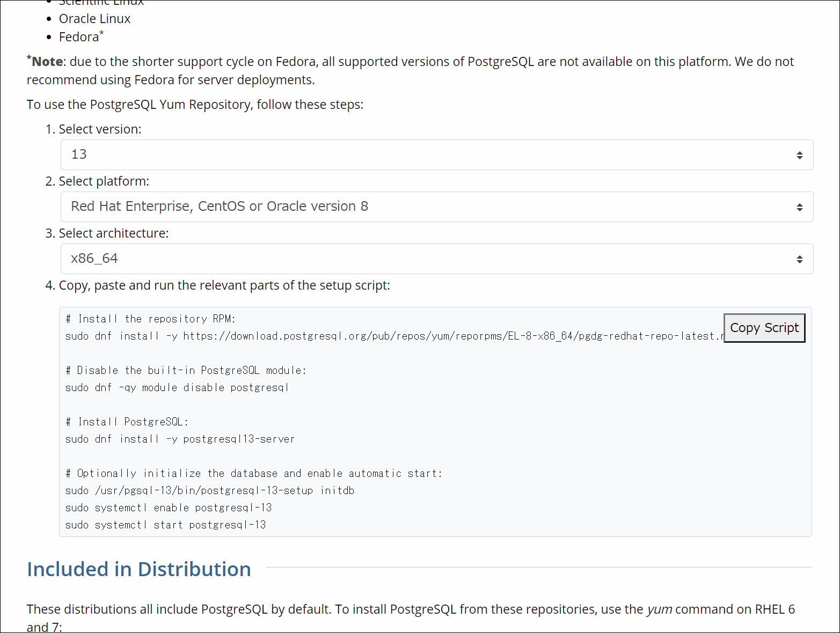Image resolution: width=840 pixels, height=633 pixels.
Task: Click the Copy Script button
Action: coord(764,328)
